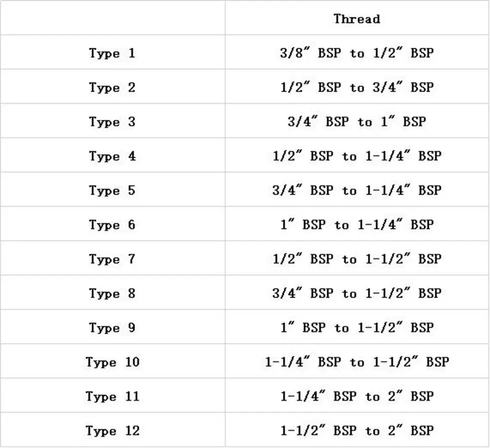Click the Type 2 cell
The height and width of the screenshot is (448, 490).
tap(112, 88)
